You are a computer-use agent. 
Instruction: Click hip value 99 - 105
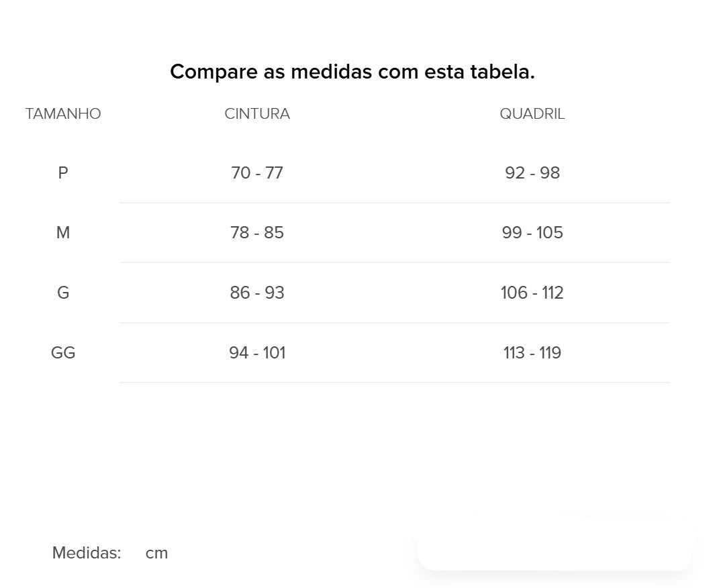click(x=532, y=233)
